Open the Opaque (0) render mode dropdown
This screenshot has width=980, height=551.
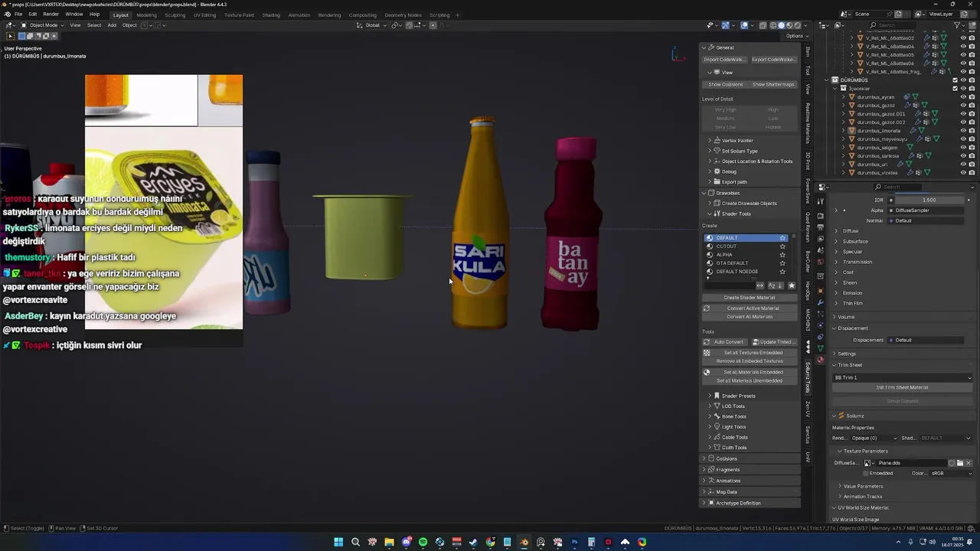click(x=874, y=438)
